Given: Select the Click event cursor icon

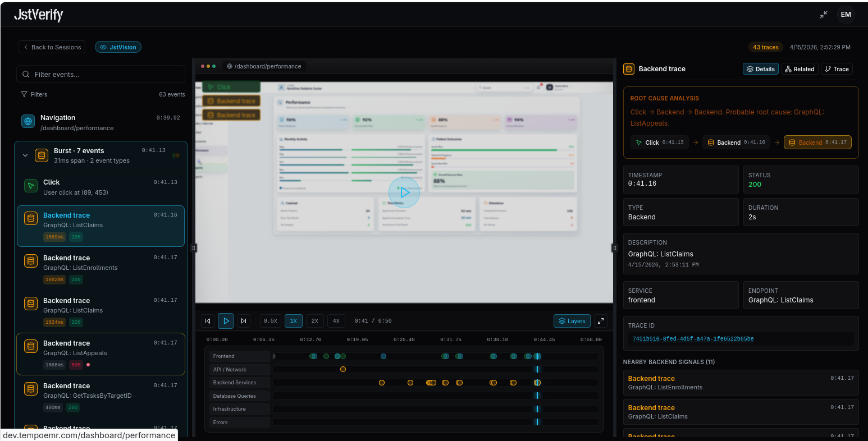Looking at the screenshot, I should pyautogui.click(x=31, y=186).
